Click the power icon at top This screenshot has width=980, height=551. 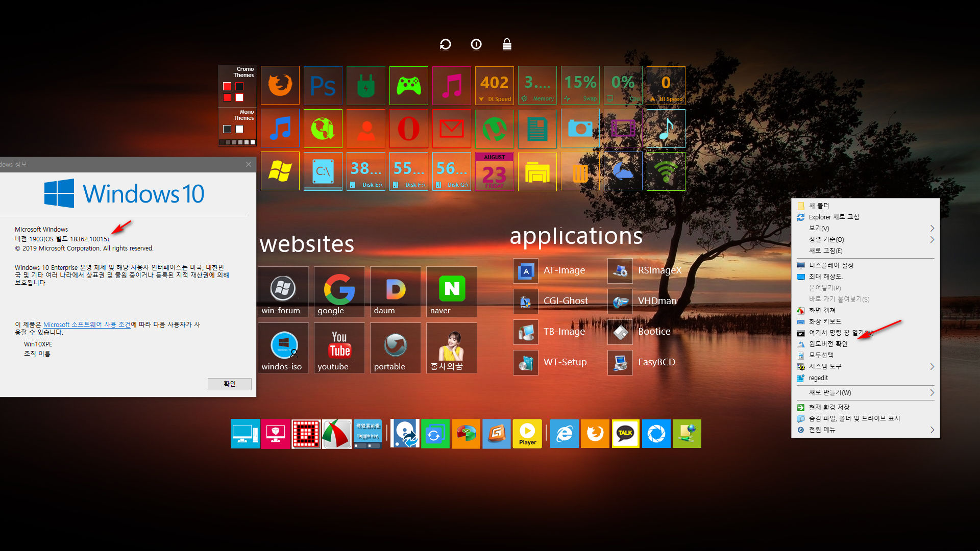(x=476, y=44)
